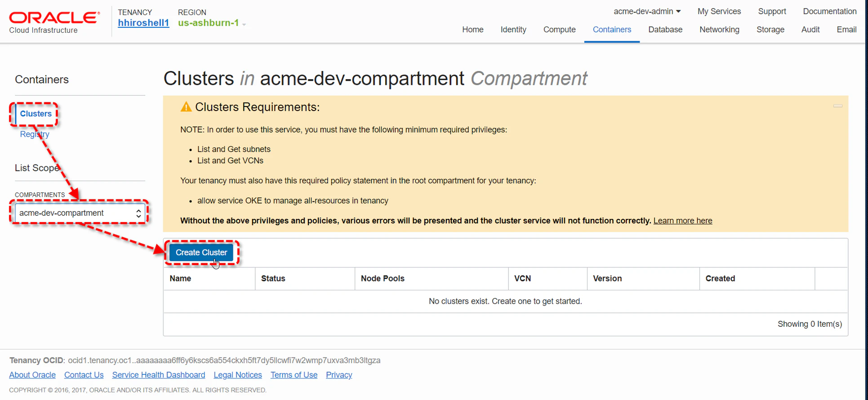Open the Contact Us footer link

coord(84,375)
